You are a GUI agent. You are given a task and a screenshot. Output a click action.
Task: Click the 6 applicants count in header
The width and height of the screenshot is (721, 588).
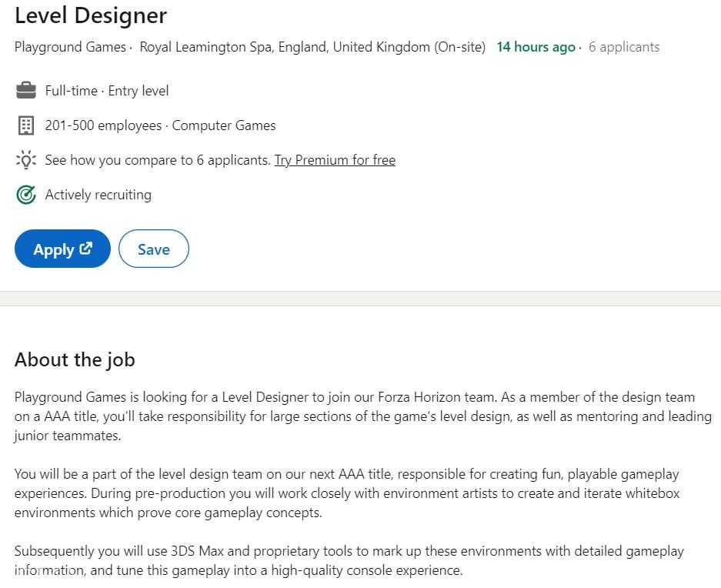(624, 47)
